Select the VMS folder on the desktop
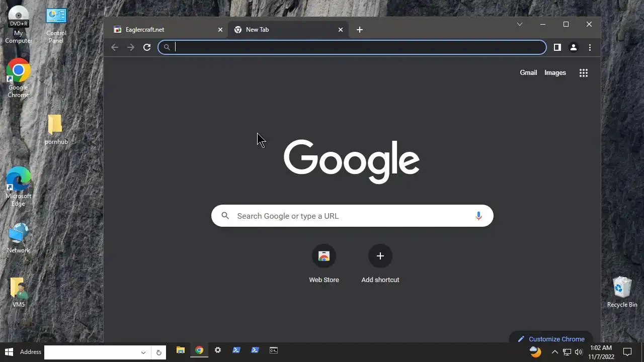The width and height of the screenshot is (644, 362). [x=18, y=292]
